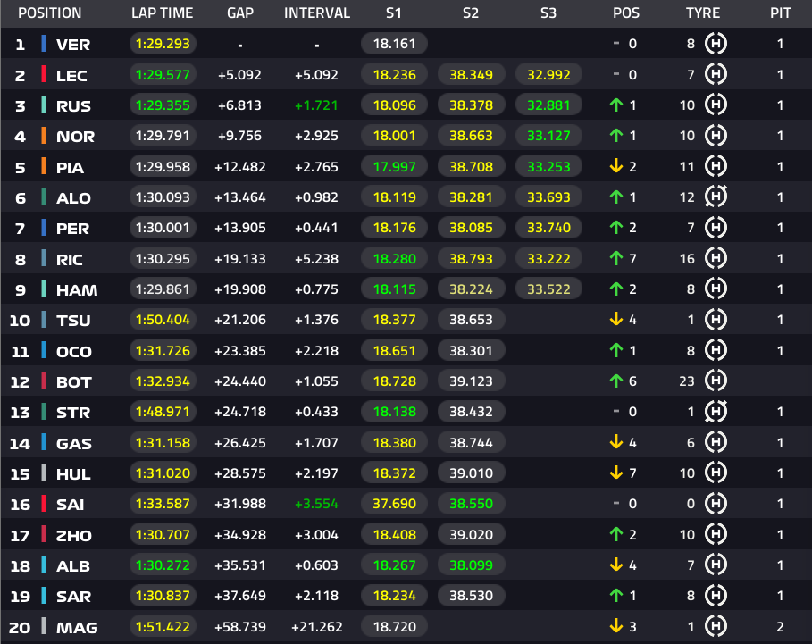Image resolution: width=812 pixels, height=644 pixels.
Task: Click STR's used hard tyre icon
Action: pos(716,412)
